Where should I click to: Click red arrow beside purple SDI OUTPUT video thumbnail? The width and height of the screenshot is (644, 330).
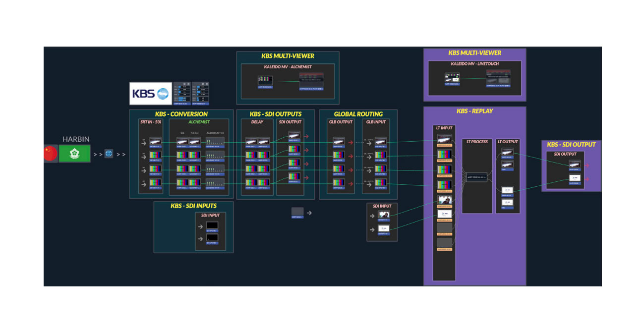pos(586,165)
